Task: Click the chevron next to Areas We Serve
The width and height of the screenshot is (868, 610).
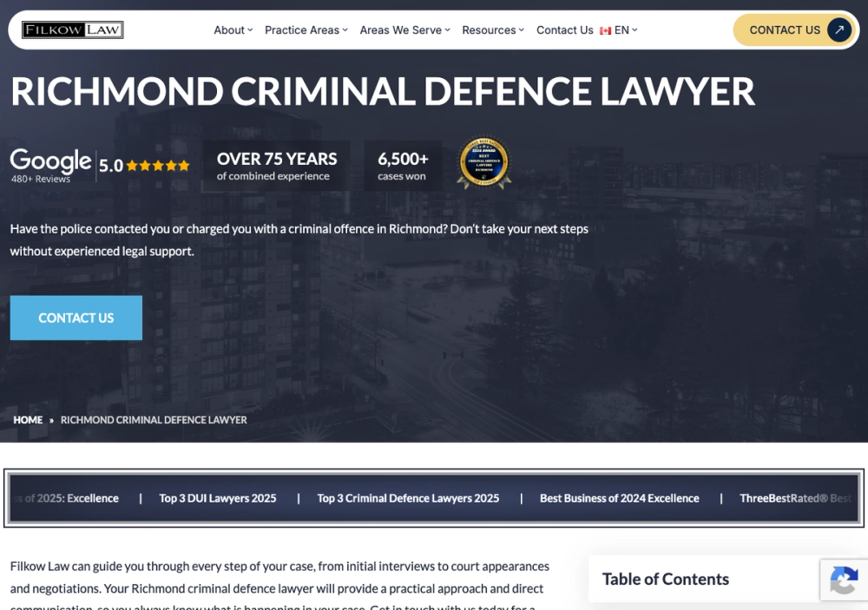Action: tap(447, 30)
